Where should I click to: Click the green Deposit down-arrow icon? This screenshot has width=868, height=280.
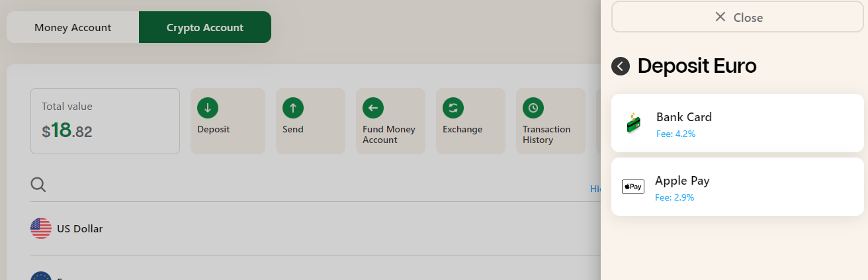208,107
